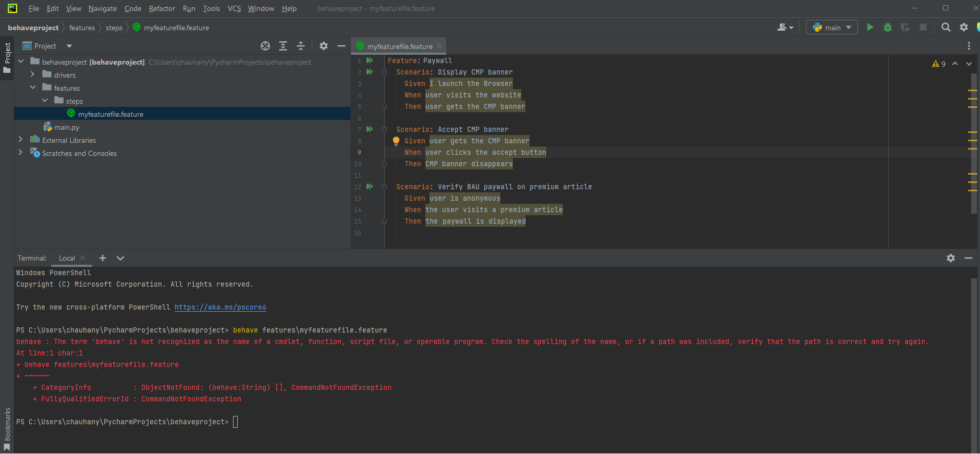Select myfeaturefile.feature in project tree
This screenshot has height=454, width=980.
coord(111,114)
